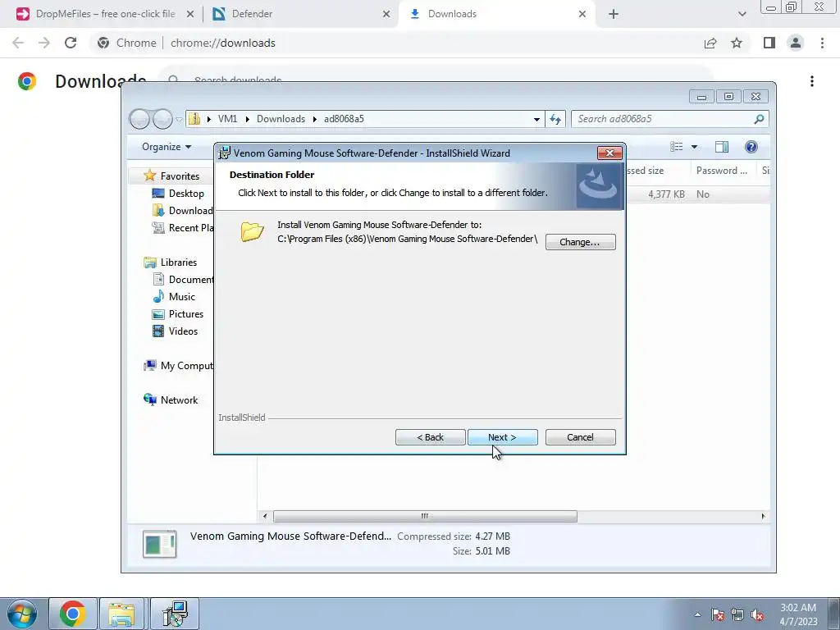Click Downloads in Explorer breadcrumb
840x630 pixels.
281,119
